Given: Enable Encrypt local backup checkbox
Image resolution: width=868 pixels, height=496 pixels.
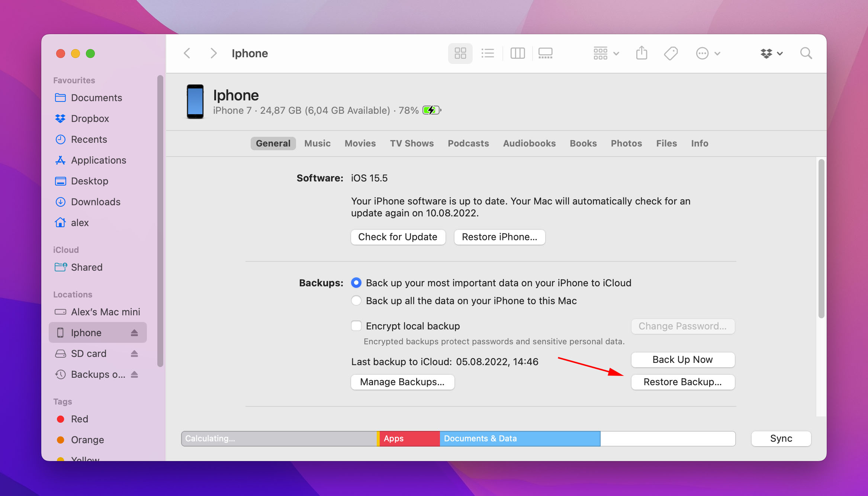Looking at the screenshot, I should click(x=356, y=325).
